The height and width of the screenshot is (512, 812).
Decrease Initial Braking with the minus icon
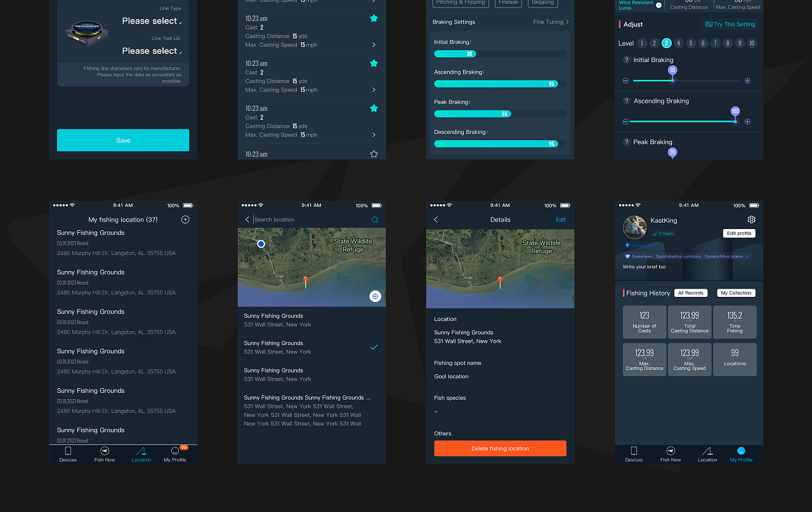click(x=625, y=81)
